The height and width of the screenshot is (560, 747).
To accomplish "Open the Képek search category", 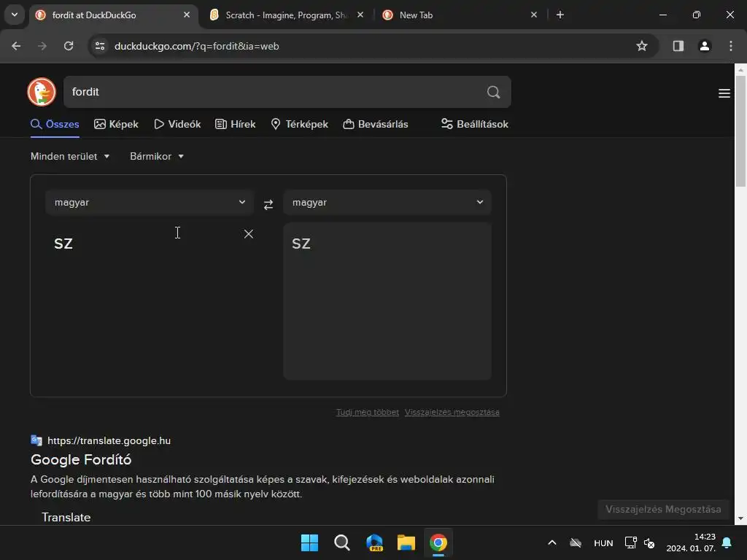I will coord(116,124).
